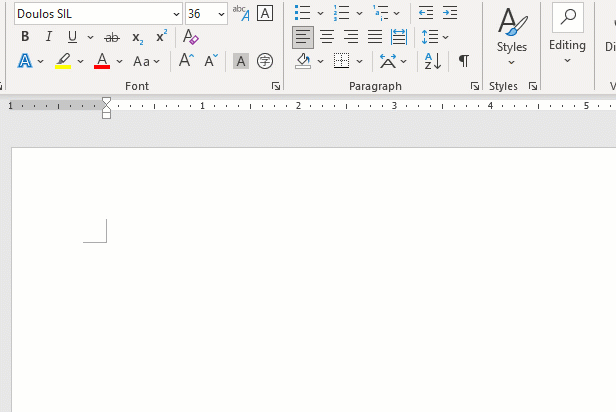Open the font name dropdown
The height and width of the screenshot is (412, 616).
point(177,13)
